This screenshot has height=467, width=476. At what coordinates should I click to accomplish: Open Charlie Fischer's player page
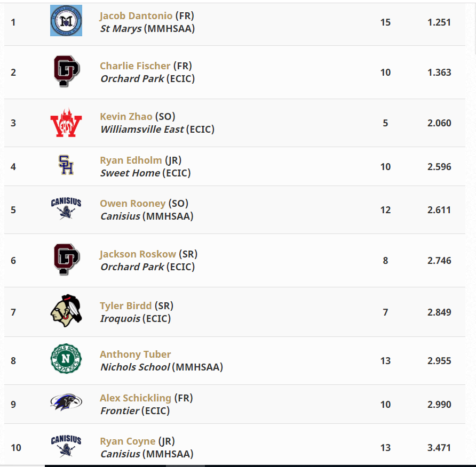click(135, 66)
